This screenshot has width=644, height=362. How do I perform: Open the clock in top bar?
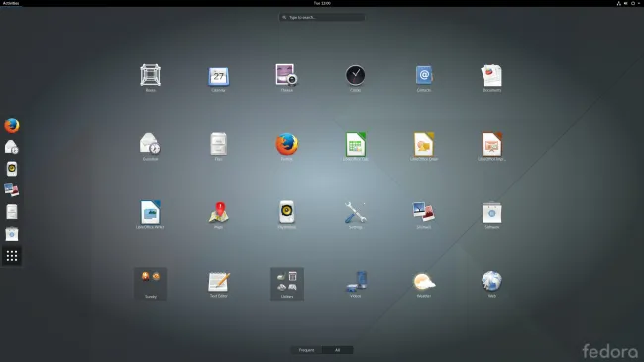(x=322, y=3)
